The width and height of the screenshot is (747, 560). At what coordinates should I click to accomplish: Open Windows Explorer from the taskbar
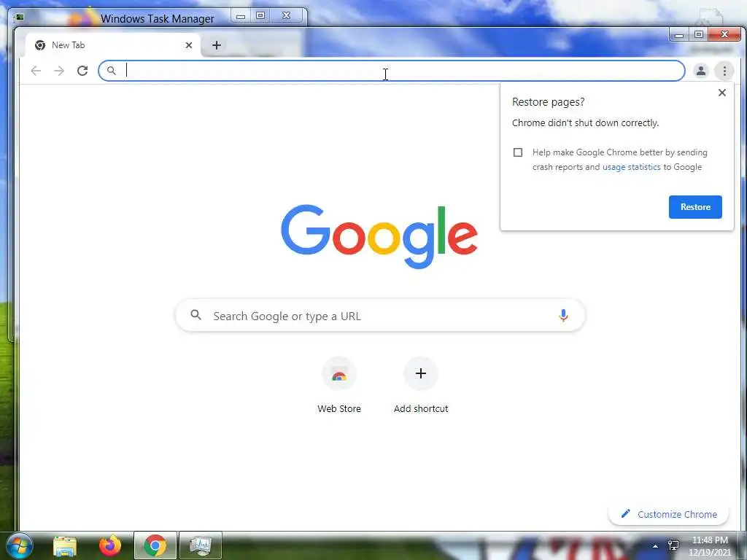point(65,545)
